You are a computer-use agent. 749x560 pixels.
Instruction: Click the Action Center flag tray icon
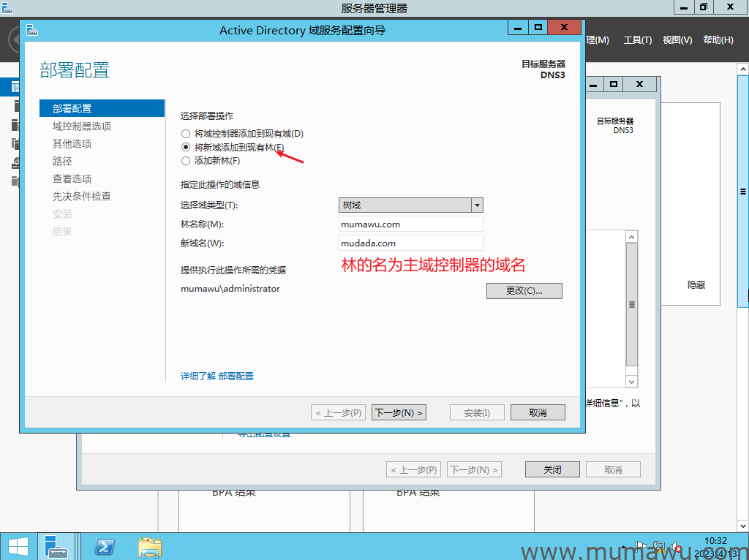[641, 546]
